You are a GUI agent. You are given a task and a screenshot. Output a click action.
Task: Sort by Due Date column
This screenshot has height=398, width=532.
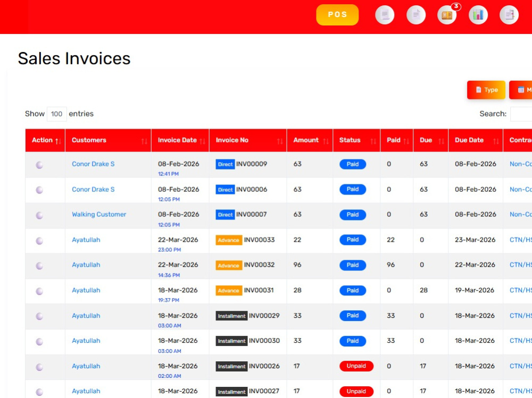(x=475, y=140)
